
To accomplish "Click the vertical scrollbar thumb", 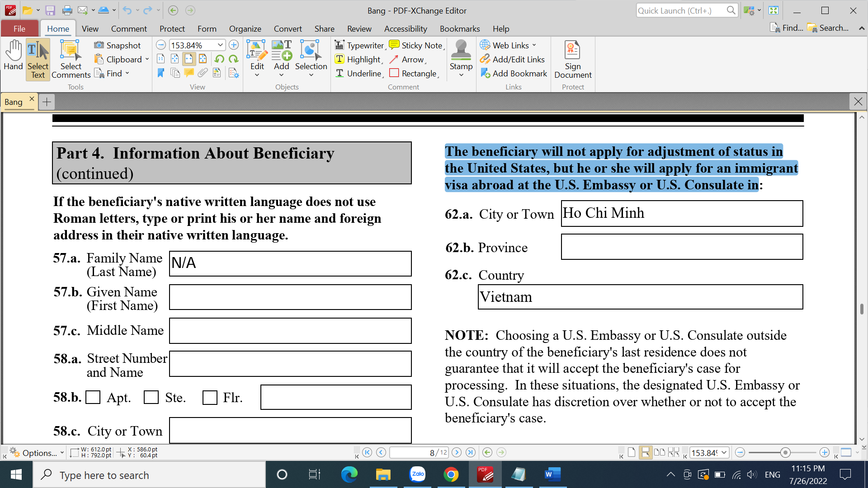I will click(x=862, y=309).
